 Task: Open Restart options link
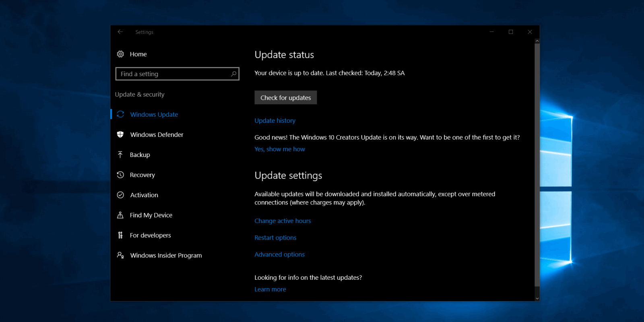click(x=275, y=237)
